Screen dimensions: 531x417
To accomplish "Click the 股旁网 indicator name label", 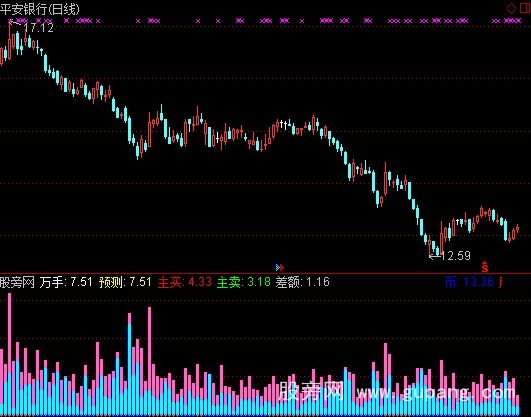I will [x=17, y=282].
